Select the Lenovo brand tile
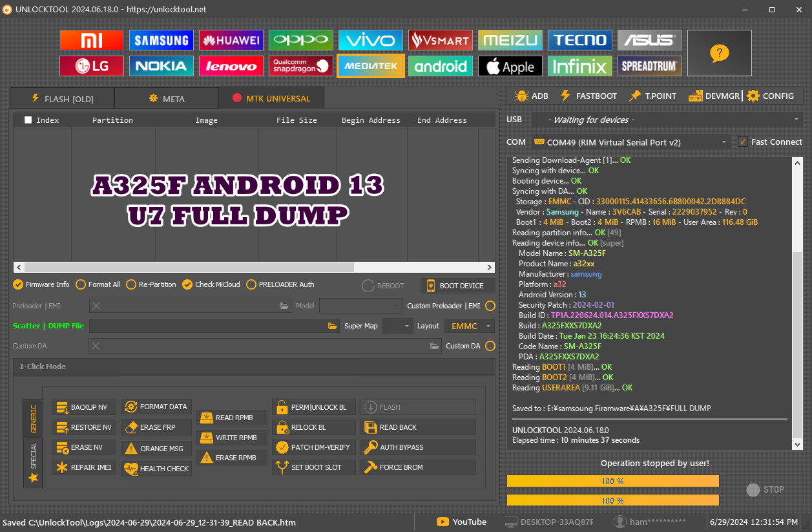 coord(231,66)
